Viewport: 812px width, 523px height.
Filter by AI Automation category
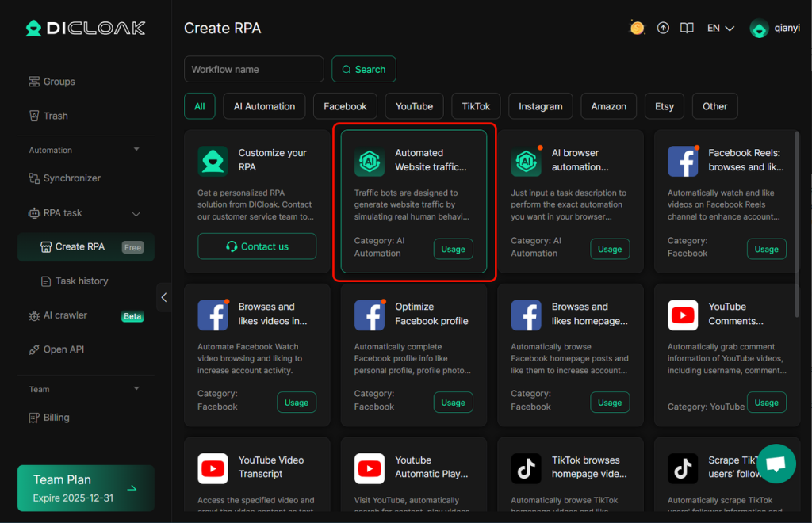(x=264, y=106)
